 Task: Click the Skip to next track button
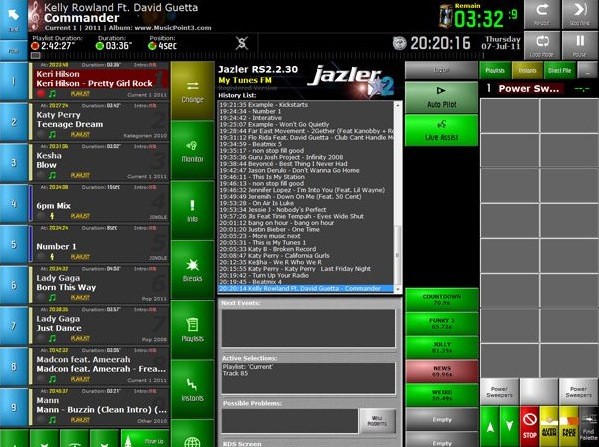click(x=580, y=15)
